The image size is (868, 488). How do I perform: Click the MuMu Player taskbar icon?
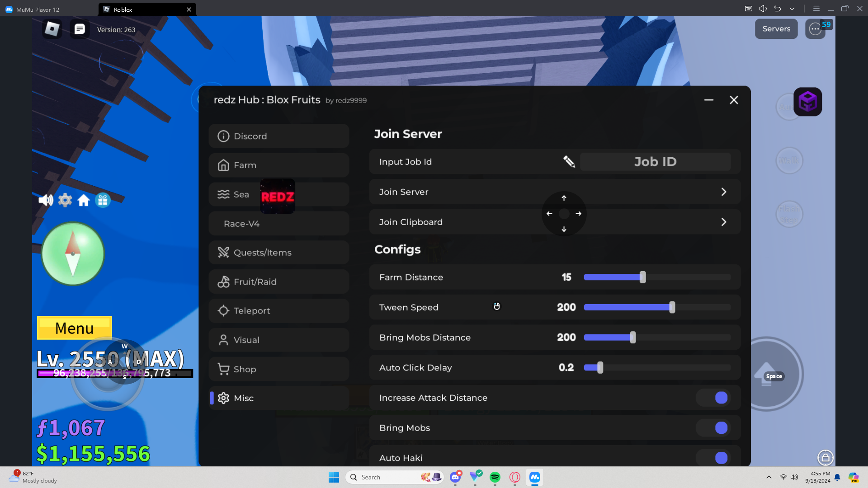pos(535,477)
